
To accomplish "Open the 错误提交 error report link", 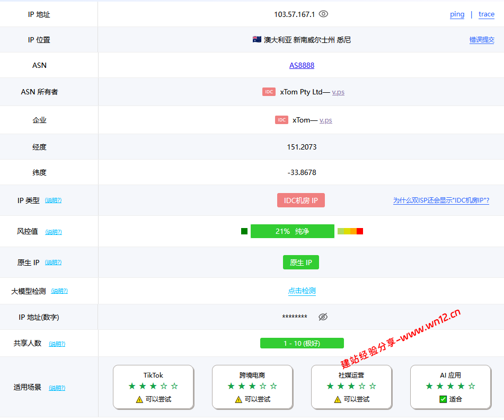I will tap(482, 40).
